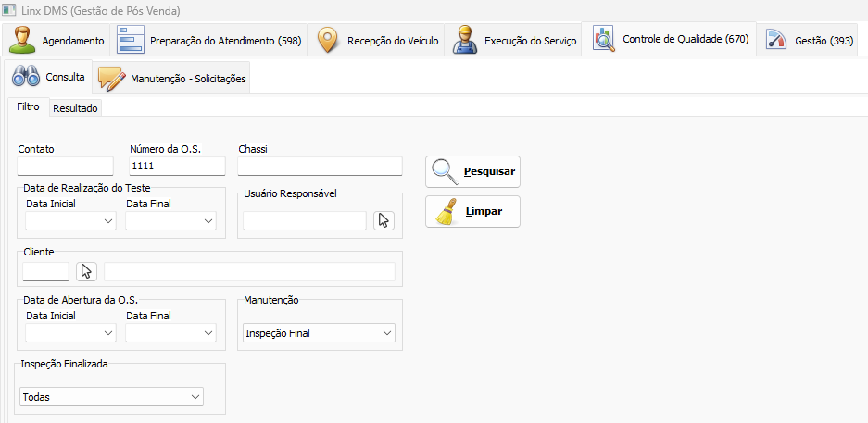Switch to the Resultado tab

(75, 108)
